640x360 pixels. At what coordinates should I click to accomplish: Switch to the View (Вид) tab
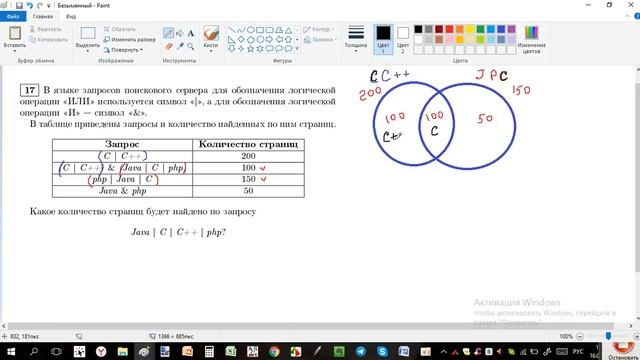click(71, 16)
